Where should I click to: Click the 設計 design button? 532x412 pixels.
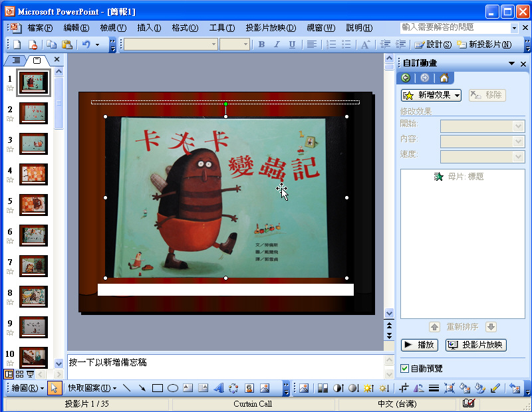(x=433, y=45)
